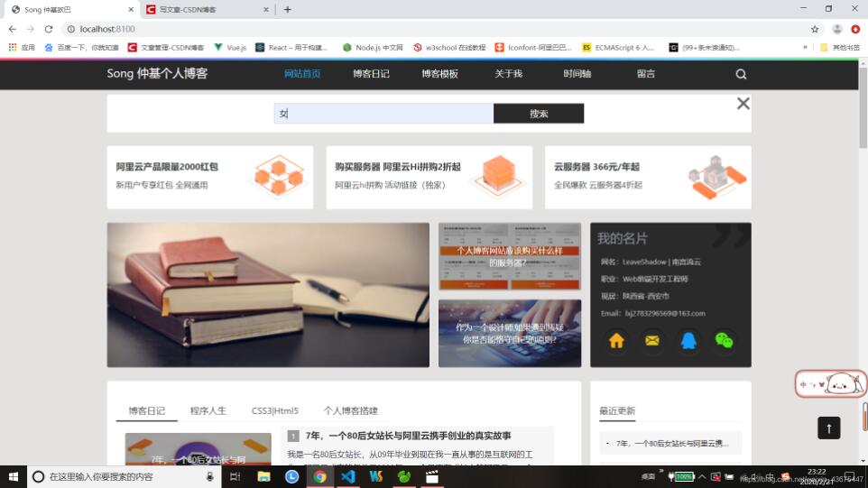Bookmark this page with star icon

(x=814, y=29)
